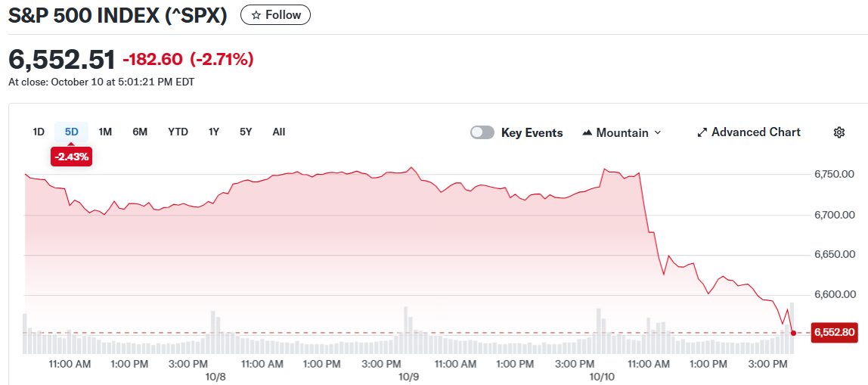Screen dimensions: 868x385
Task: Click the 10/9 date marker on axis
Action: 409,376
